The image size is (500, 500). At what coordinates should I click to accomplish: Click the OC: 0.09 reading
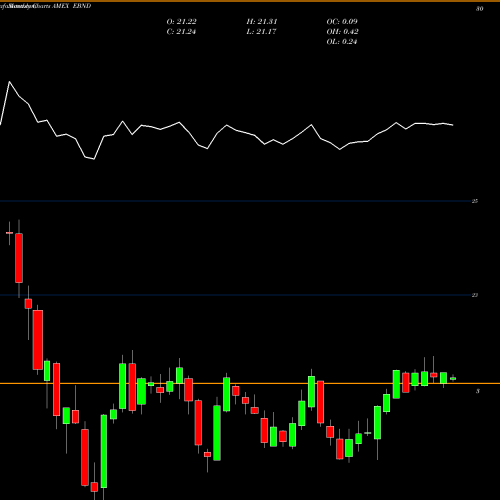(x=342, y=22)
